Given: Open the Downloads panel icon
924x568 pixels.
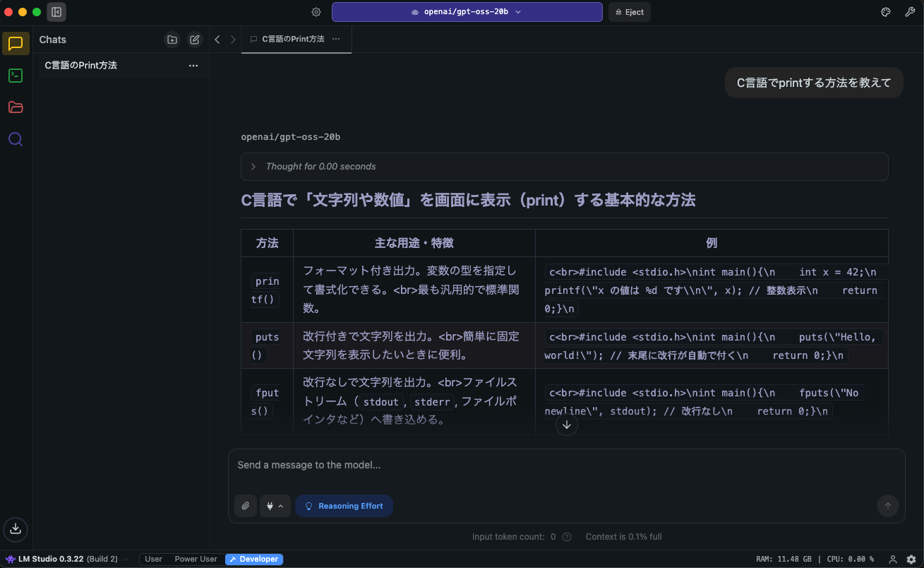Looking at the screenshot, I should [x=16, y=528].
